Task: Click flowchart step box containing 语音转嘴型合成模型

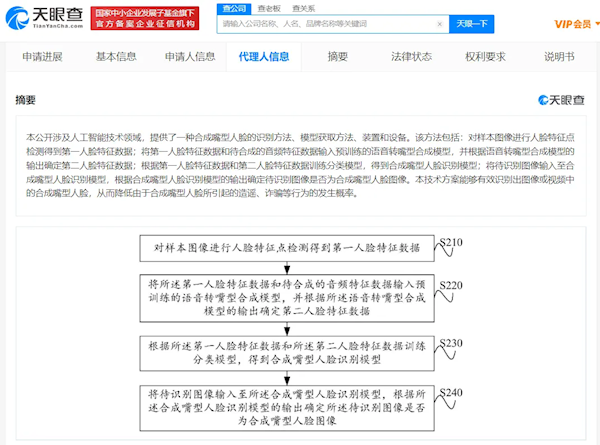Action: 287,298
